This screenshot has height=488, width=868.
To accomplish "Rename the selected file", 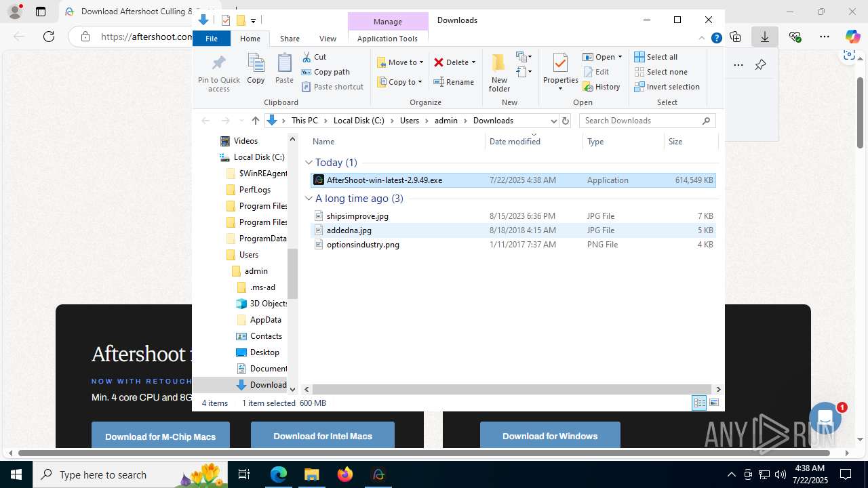I will (x=454, y=82).
